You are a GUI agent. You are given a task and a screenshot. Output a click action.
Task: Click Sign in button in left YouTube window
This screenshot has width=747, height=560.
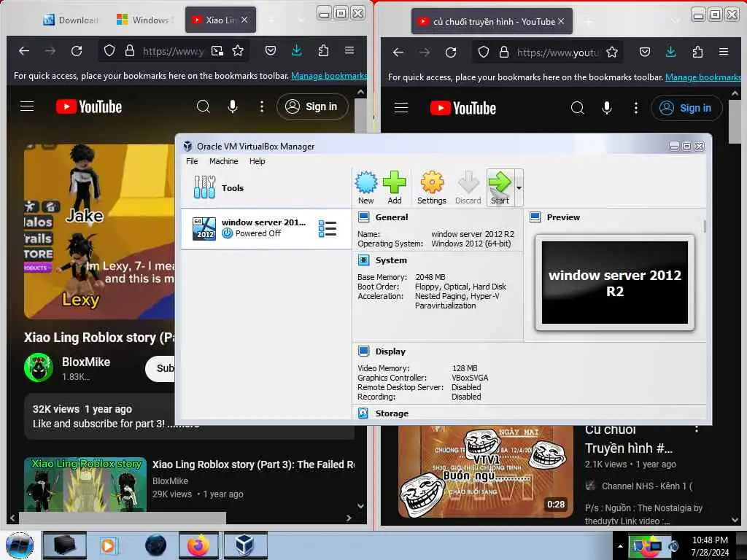pos(312,106)
